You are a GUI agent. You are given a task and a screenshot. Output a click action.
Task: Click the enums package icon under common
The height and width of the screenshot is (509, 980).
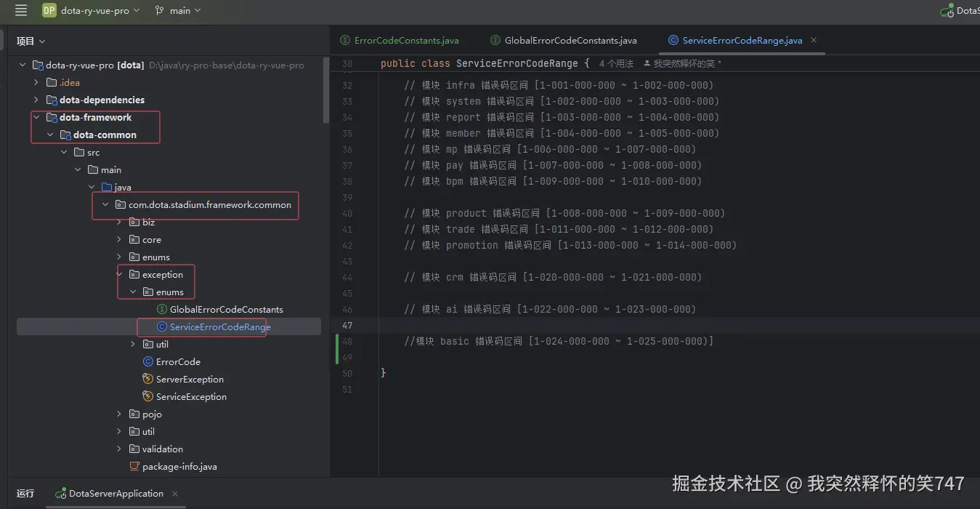point(134,257)
